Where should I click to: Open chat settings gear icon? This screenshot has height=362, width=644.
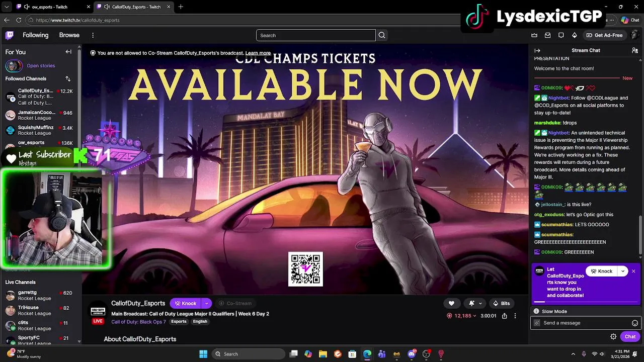[613, 336]
